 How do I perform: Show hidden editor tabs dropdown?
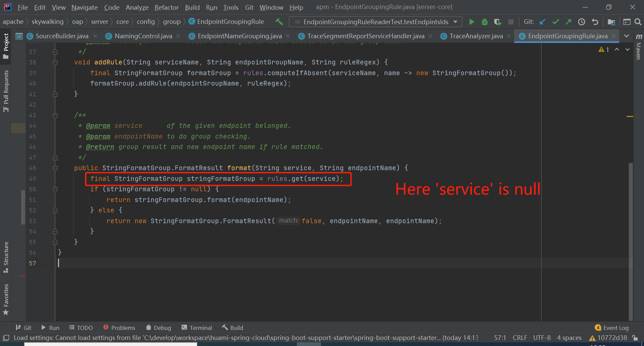pos(626,36)
